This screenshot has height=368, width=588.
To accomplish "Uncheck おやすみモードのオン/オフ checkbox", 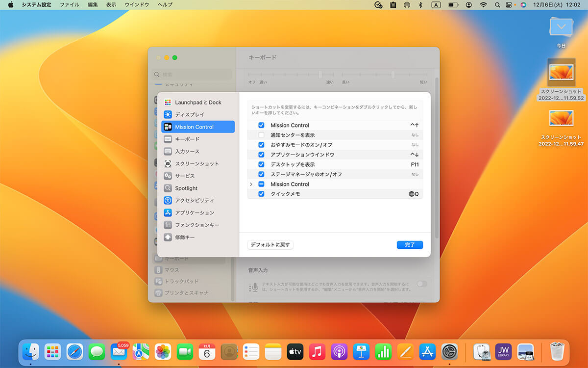I will tap(261, 145).
